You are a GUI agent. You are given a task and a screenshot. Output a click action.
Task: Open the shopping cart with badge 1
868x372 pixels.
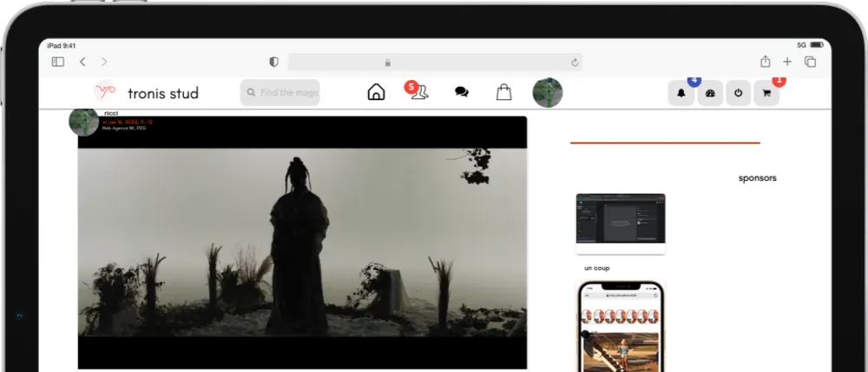coord(766,93)
